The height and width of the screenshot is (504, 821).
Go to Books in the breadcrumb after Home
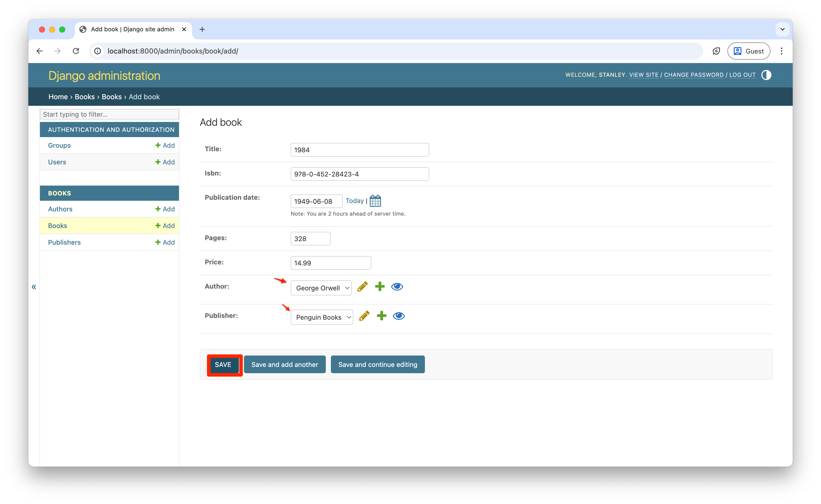pyautogui.click(x=85, y=97)
